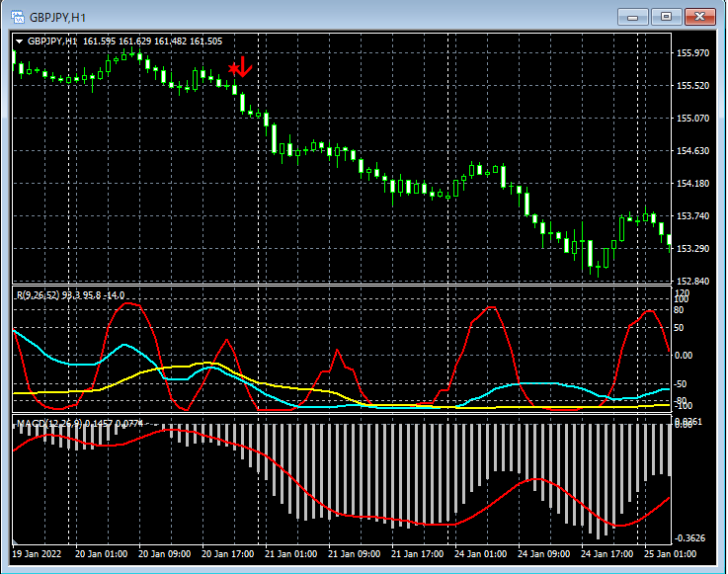Click the 21 Jan 01:00 time label
This screenshot has width=728, height=574.
coord(290,554)
